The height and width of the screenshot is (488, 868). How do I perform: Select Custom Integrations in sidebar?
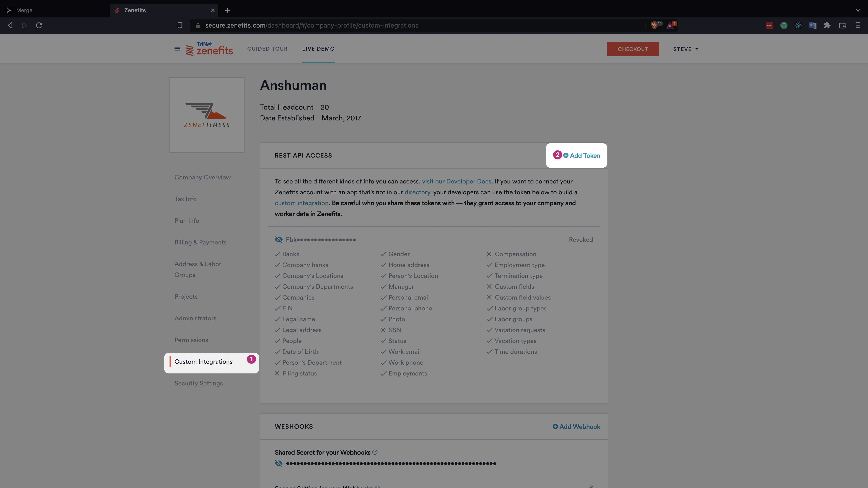pos(203,362)
